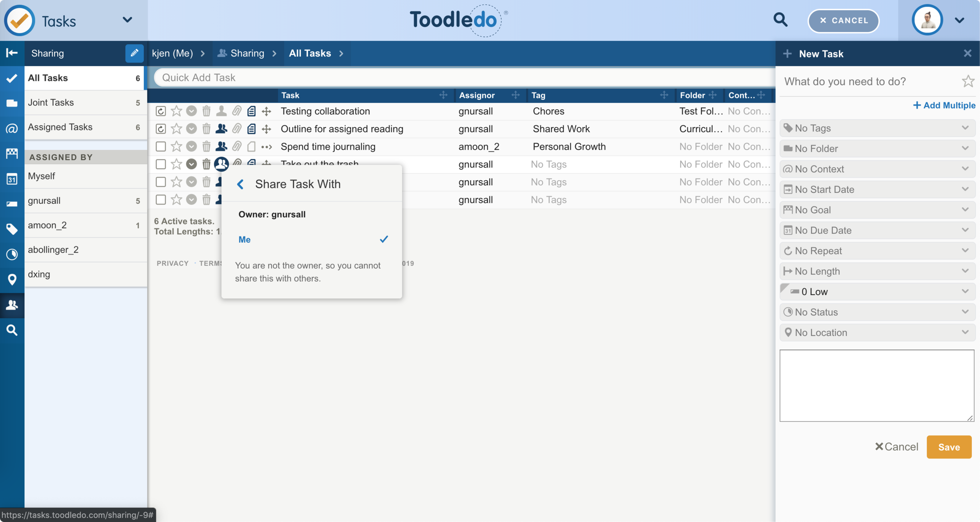Filter tasks assigned by dxing
Screen dimensions: 980x522
(85, 274)
